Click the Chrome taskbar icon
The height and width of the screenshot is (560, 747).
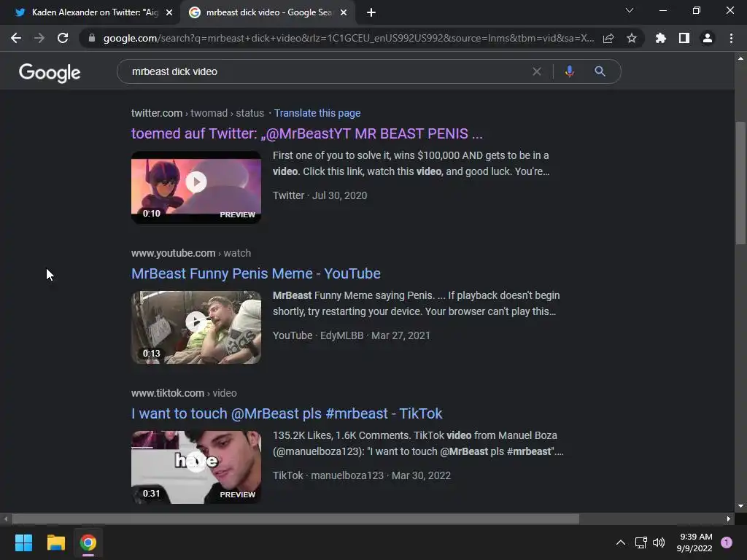(x=88, y=542)
